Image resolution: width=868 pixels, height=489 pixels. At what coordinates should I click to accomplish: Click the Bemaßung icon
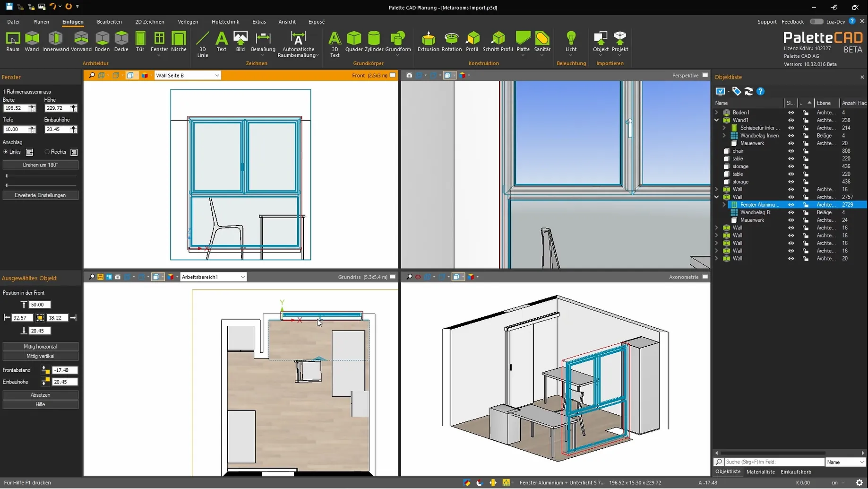[x=263, y=40]
